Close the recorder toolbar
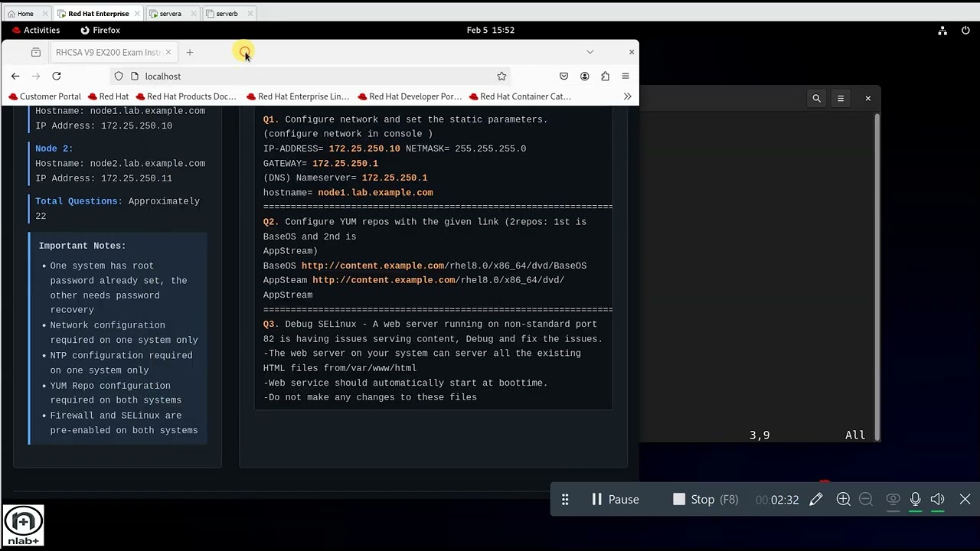 pos(965,499)
